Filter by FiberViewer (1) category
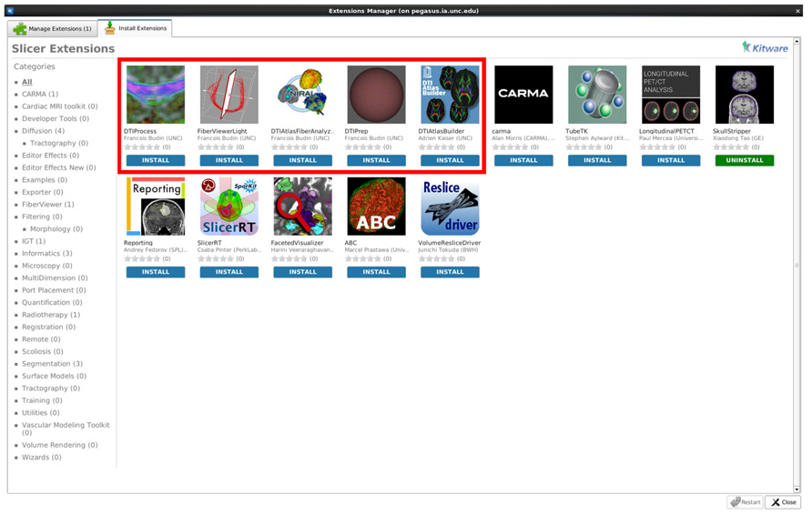 pos(47,204)
